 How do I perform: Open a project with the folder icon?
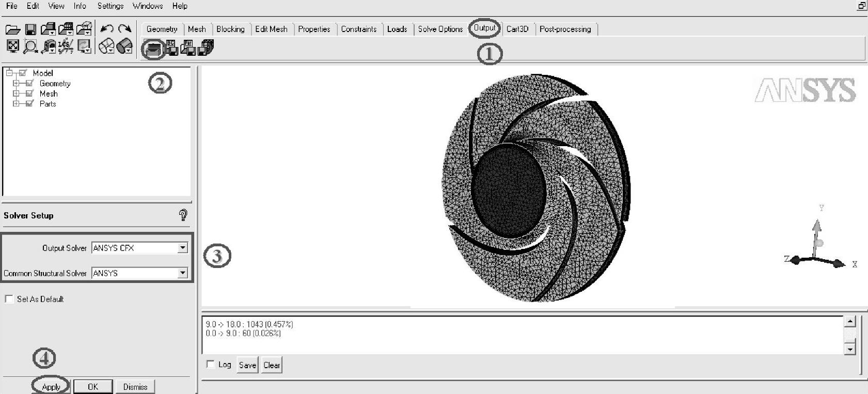click(x=12, y=29)
